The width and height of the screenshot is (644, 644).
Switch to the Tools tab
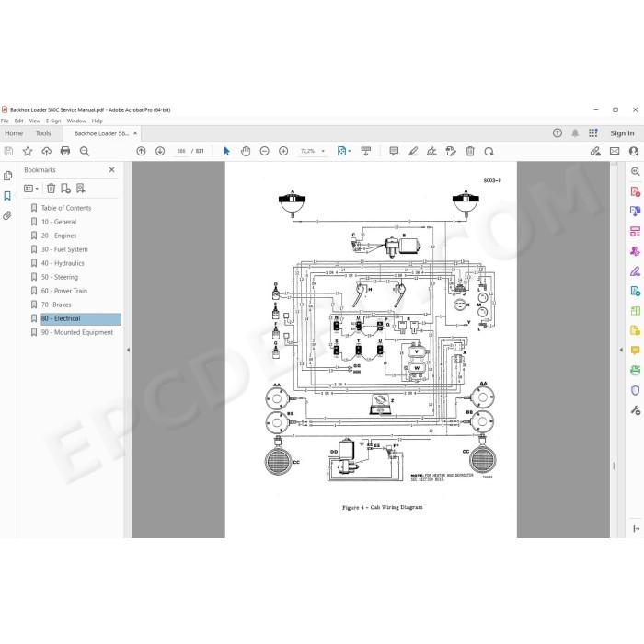point(43,133)
